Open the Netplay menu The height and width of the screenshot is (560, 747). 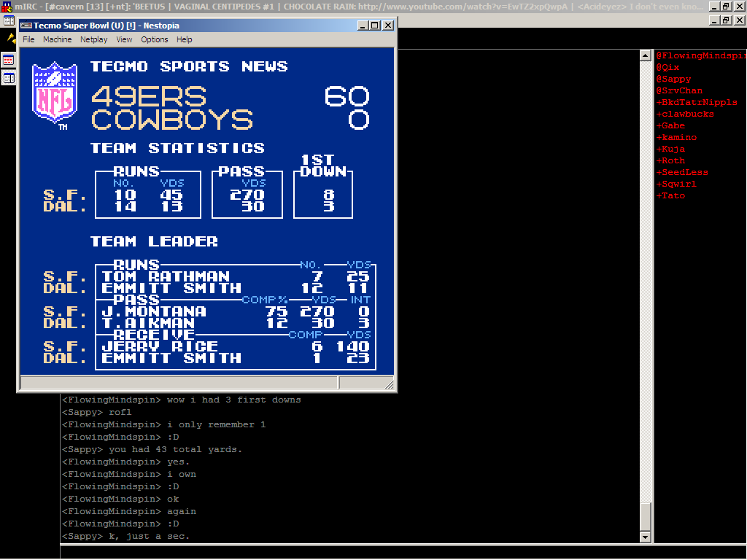coord(93,39)
